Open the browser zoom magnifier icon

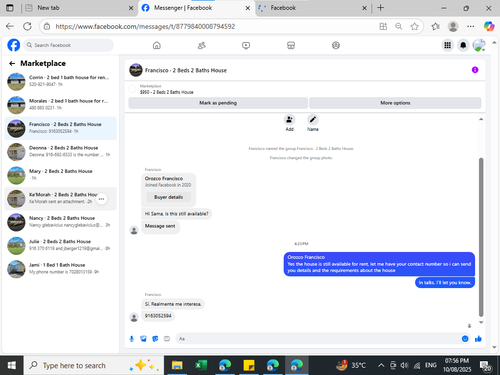pyautogui.click(x=399, y=26)
